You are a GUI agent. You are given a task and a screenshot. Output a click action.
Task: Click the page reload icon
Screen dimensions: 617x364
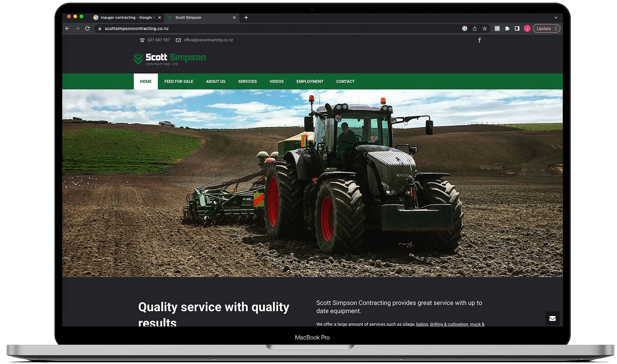(87, 28)
